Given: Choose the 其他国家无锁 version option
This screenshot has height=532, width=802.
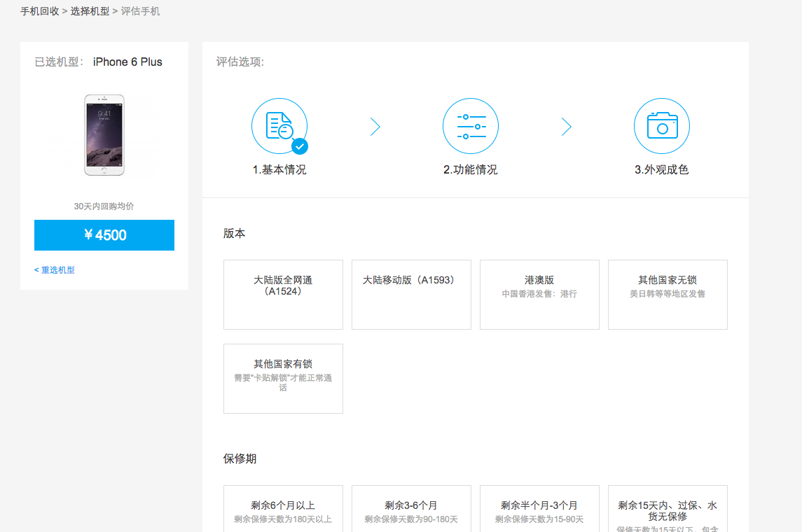Looking at the screenshot, I should tap(668, 295).
